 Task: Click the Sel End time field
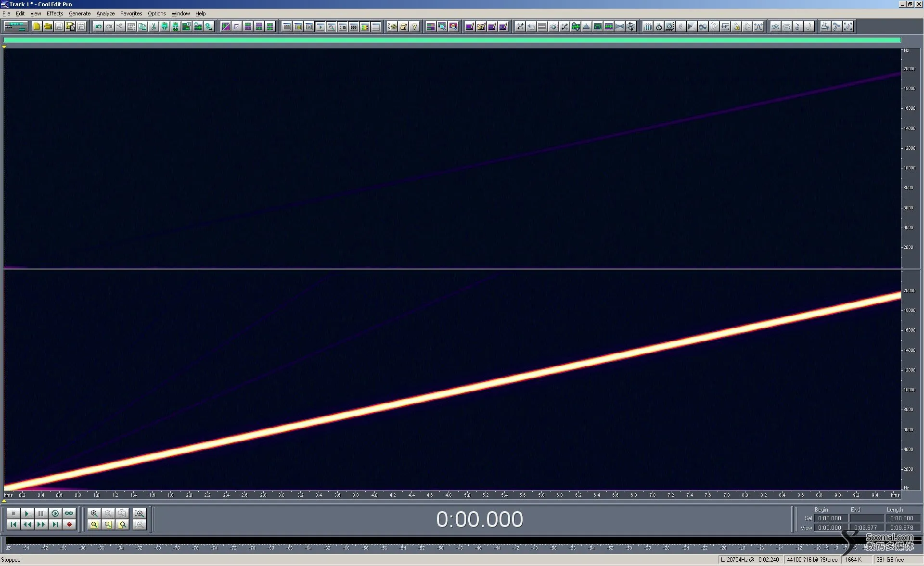867,518
